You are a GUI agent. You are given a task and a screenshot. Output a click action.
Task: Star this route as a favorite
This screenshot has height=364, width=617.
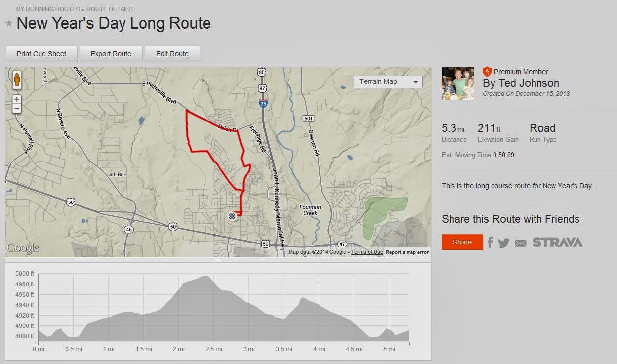click(x=9, y=23)
